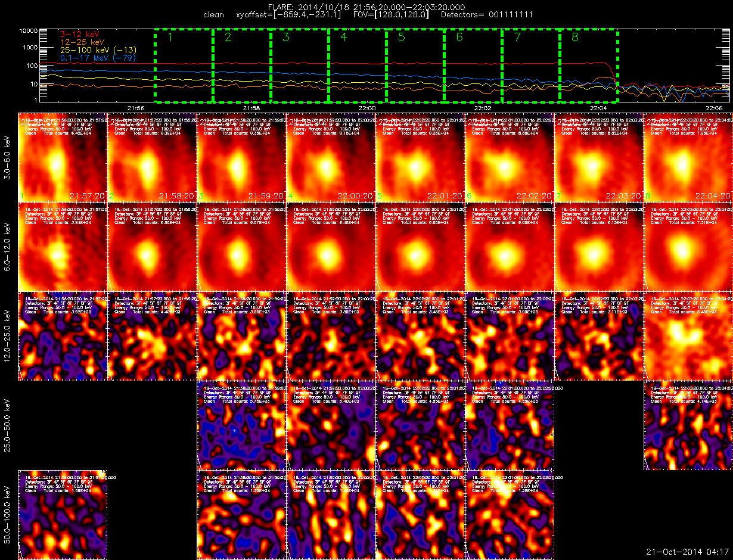Open the 3.0-6.0 keV image stamped 21:57:20
The height and width of the screenshot is (560, 733).
click(63, 157)
